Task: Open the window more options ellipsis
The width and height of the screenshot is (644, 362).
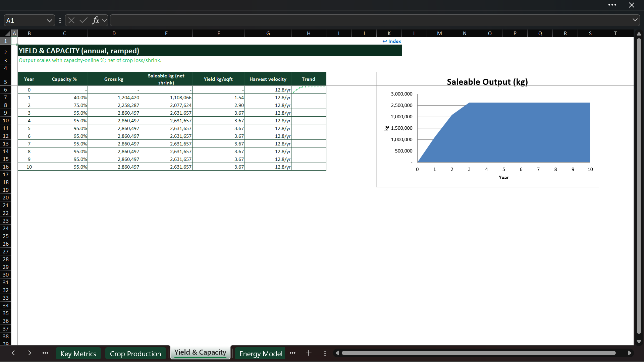Action: [x=612, y=5]
